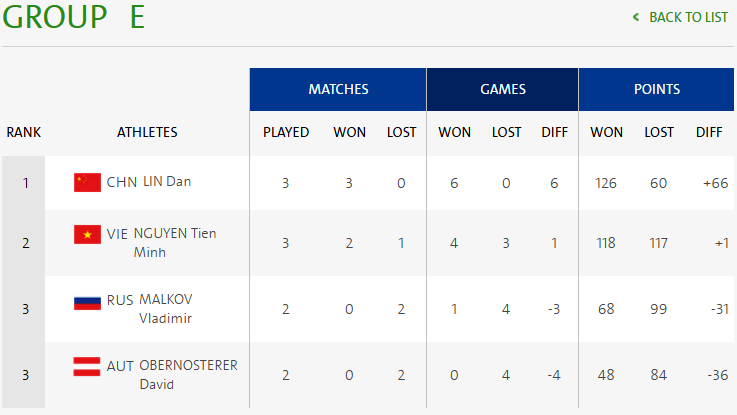Click the RANK column header
737x415 pixels.
click(24, 132)
